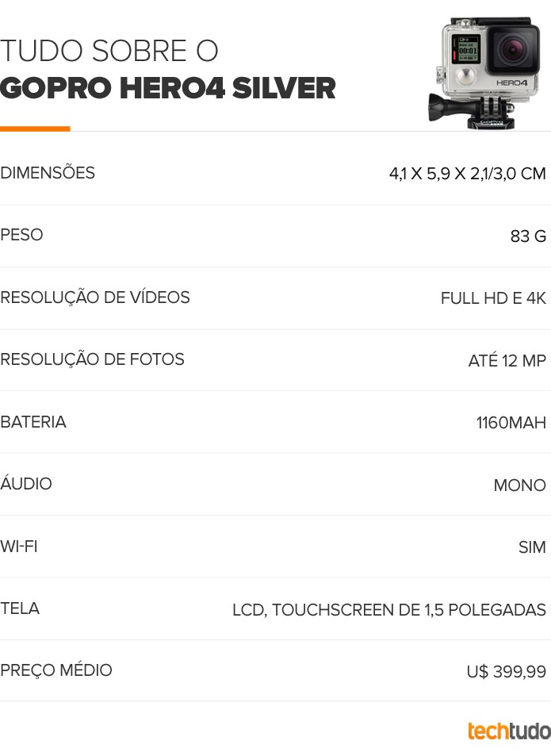Click the 83 G weight value
Image resolution: width=551 pixels, height=756 pixels.
coord(528,236)
